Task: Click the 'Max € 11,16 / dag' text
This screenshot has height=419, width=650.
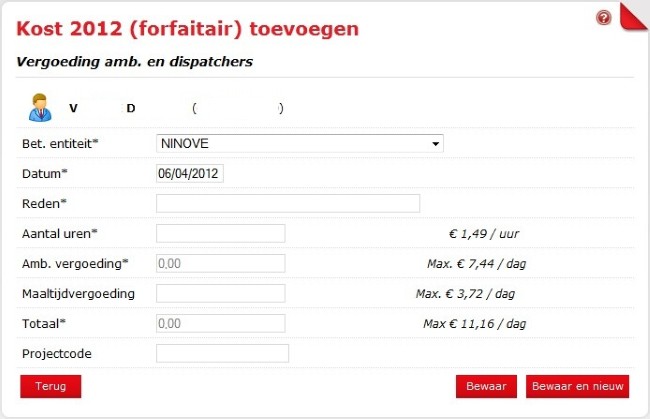Action: [474, 324]
